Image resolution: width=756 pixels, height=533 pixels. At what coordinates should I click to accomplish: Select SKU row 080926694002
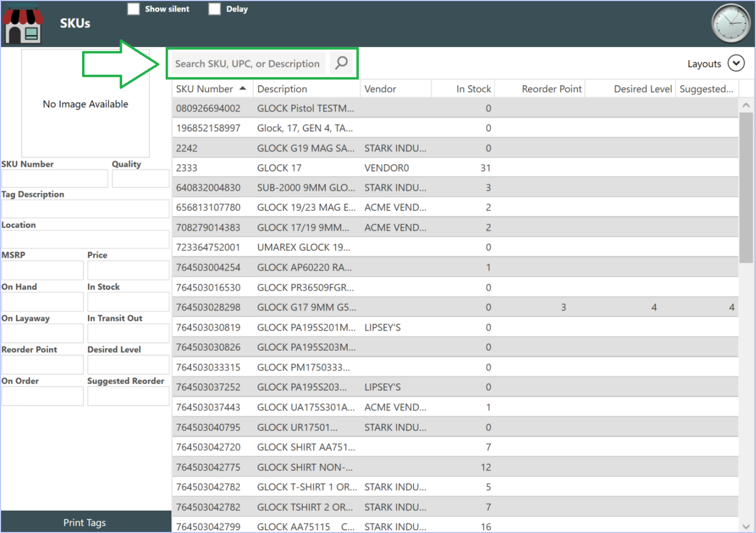[455, 108]
